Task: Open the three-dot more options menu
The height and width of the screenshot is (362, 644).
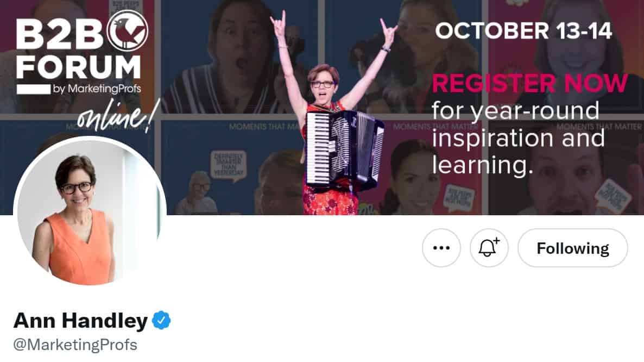Action: [x=441, y=248]
